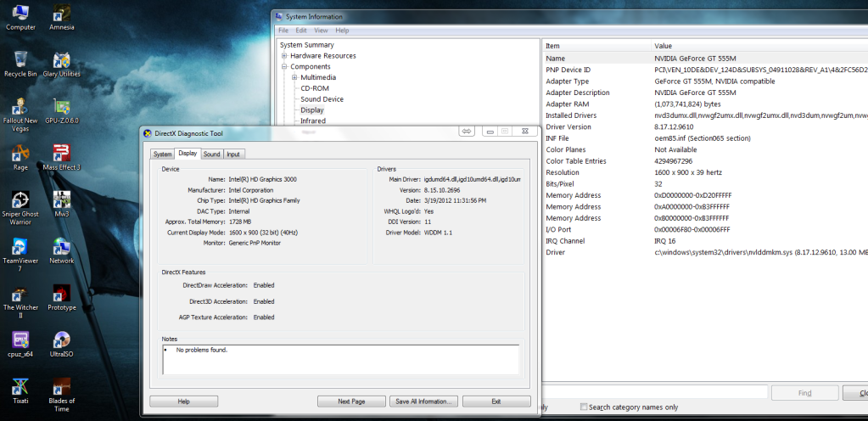868x421 pixels.
Task: Click the Notes text box in DirectX tool
Action: tap(340, 360)
